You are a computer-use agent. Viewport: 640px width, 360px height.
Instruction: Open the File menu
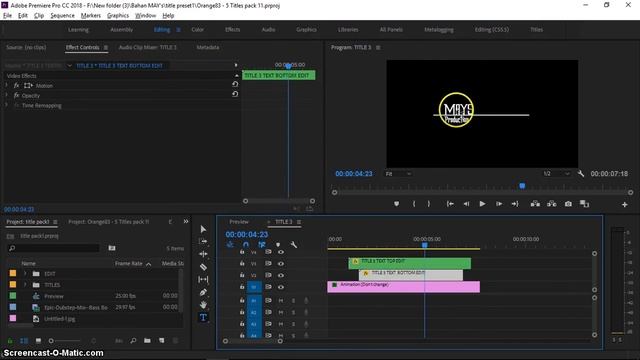[x=7, y=16]
